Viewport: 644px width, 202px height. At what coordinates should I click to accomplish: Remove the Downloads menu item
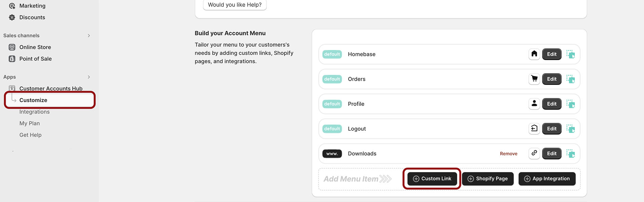pos(508,153)
